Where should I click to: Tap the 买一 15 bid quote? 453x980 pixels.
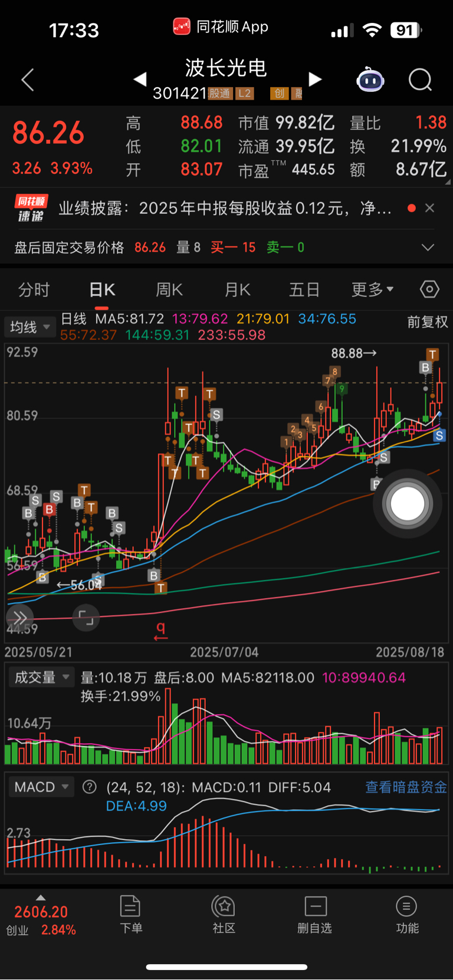pos(234,248)
